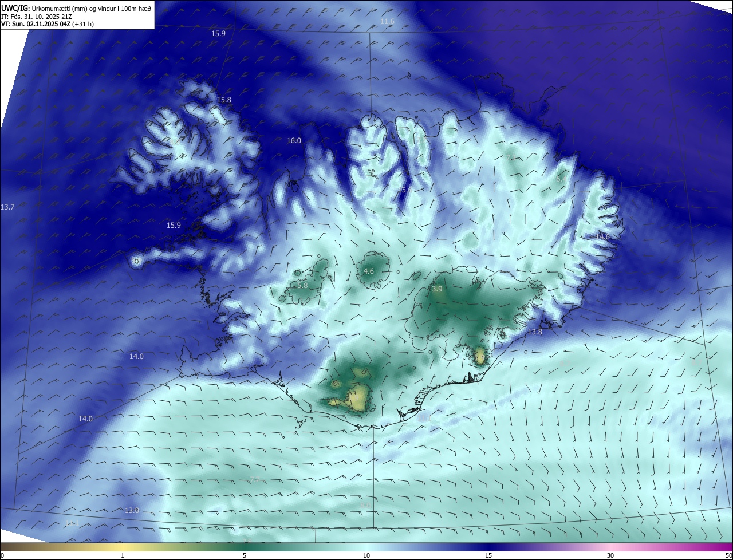This screenshot has height=560, width=733.
Task: Click the 15.8 value label on the map
Action: click(x=224, y=100)
